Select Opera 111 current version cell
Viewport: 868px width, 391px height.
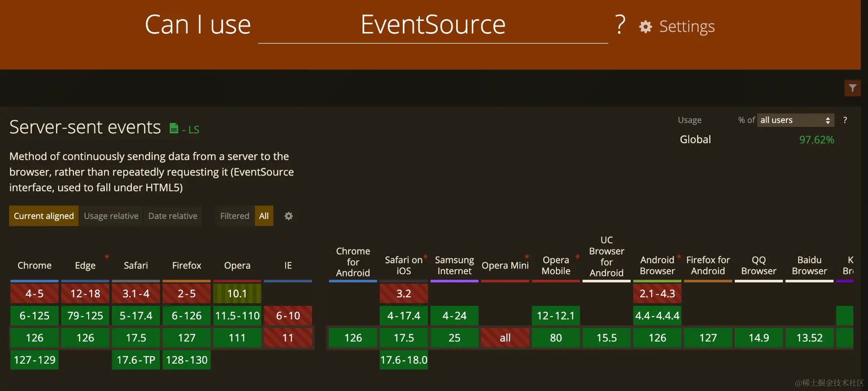tap(237, 338)
